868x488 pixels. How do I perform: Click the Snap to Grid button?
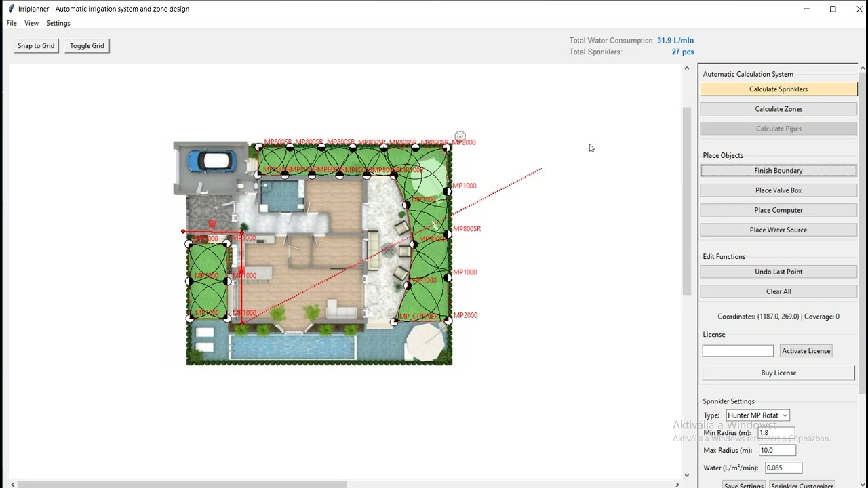tap(36, 45)
